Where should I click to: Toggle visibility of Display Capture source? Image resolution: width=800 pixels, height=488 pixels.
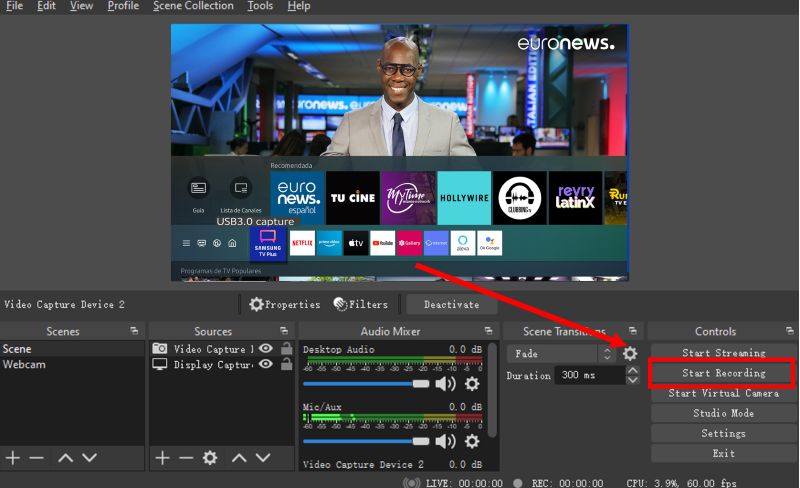pos(265,364)
